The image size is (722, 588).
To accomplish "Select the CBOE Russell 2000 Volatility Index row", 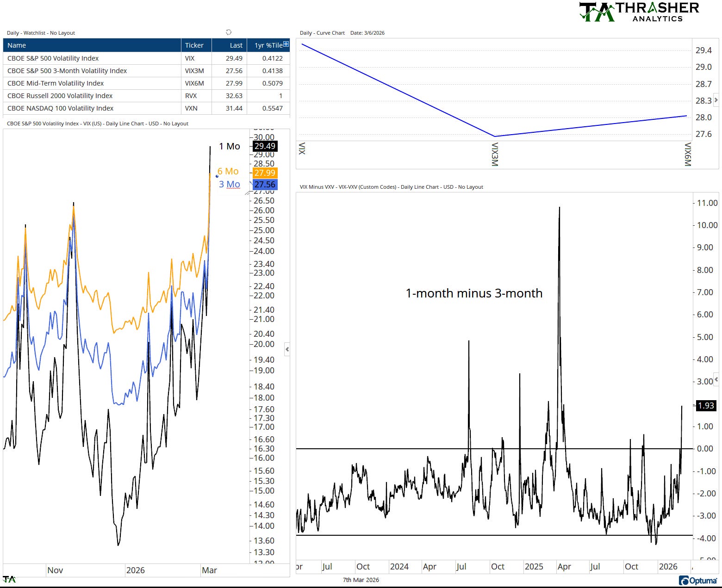I will click(146, 96).
